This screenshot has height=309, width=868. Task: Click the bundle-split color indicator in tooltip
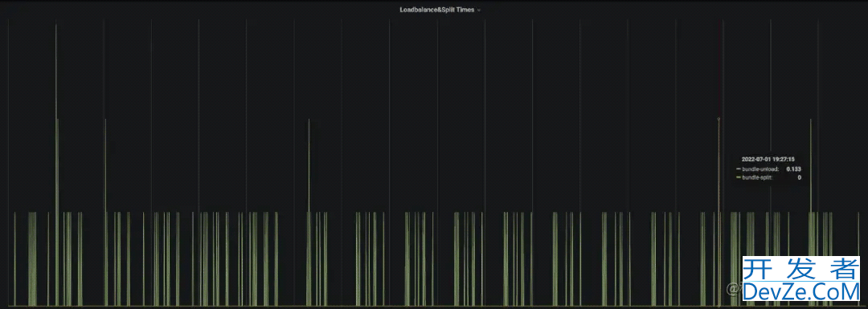[739, 177]
